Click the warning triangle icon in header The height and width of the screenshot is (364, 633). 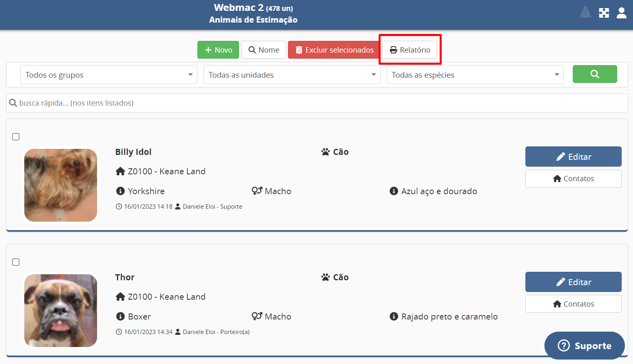point(585,13)
